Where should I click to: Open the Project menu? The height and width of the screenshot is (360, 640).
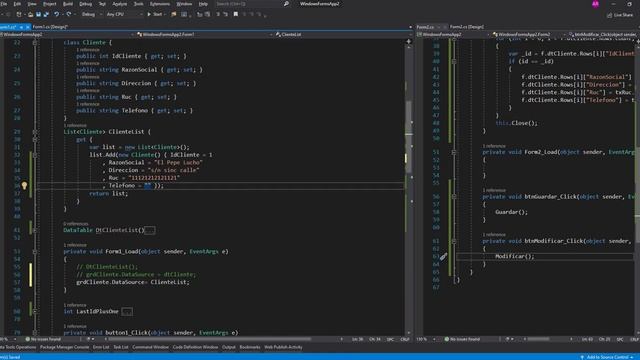pos(50,4)
